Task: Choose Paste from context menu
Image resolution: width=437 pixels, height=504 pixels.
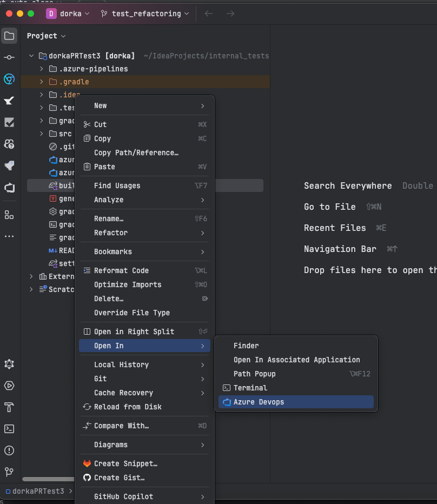Action: (144, 167)
